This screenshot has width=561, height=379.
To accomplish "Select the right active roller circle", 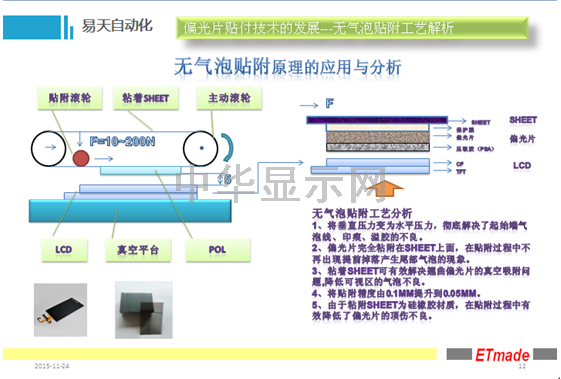I will (200, 148).
